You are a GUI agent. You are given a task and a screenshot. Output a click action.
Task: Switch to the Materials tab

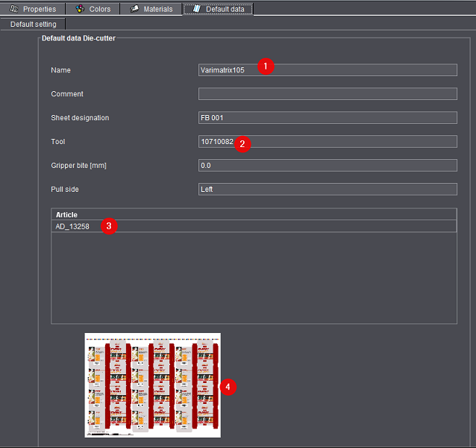pos(151,9)
